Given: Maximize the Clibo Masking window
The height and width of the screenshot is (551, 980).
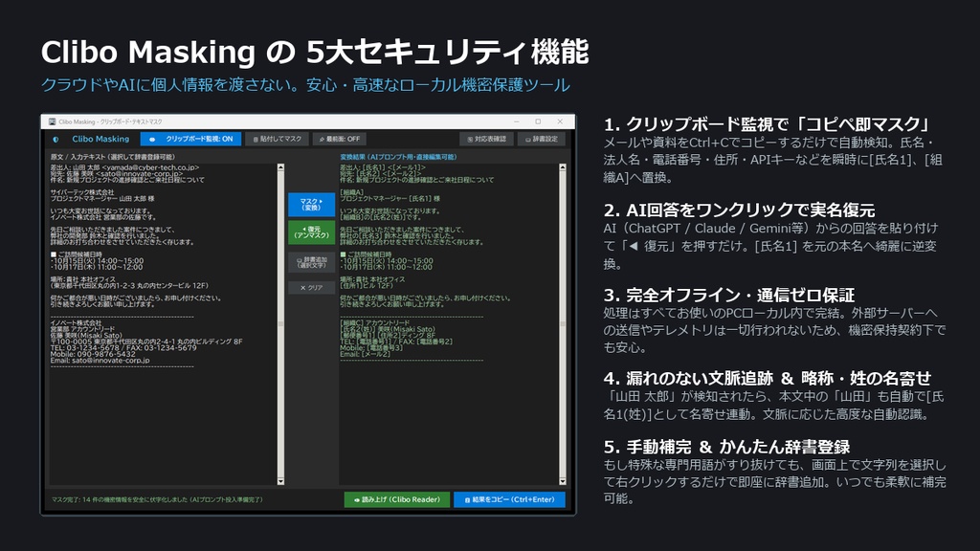Looking at the screenshot, I should pyautogui.click(x=538, y=121).
